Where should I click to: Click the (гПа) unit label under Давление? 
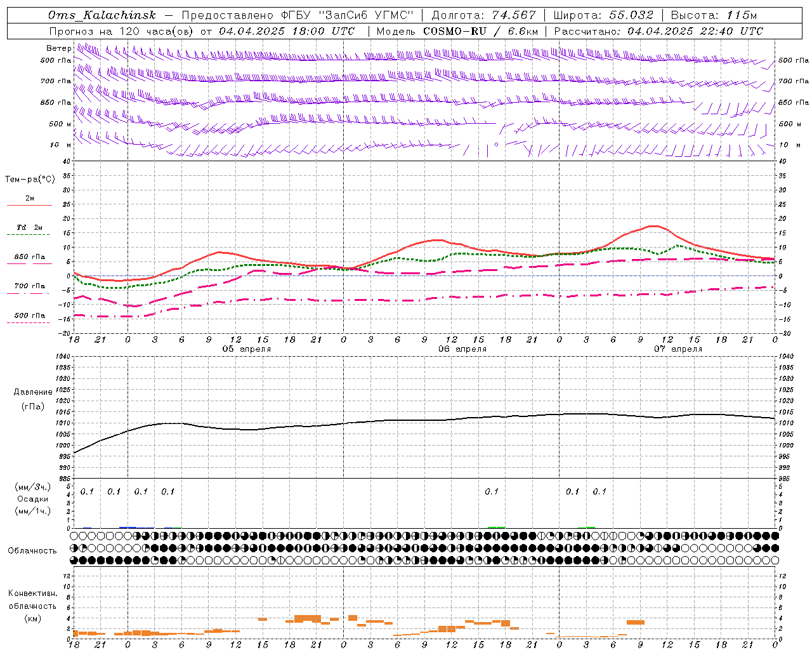tap(33, 407)
